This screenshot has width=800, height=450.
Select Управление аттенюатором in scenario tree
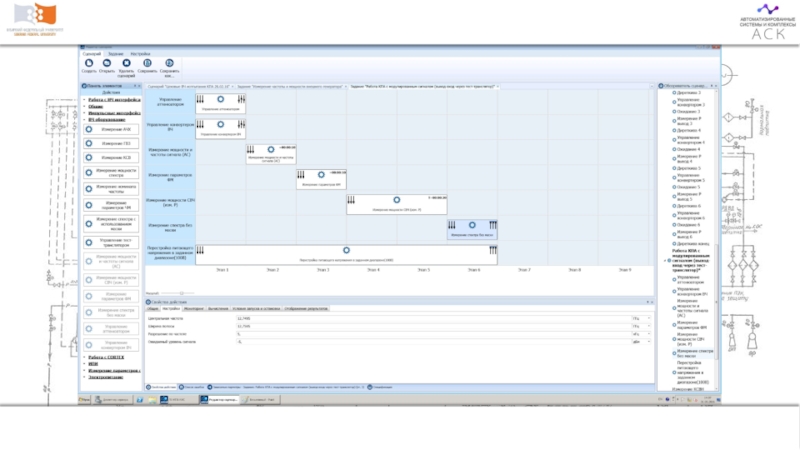[690, 280]
